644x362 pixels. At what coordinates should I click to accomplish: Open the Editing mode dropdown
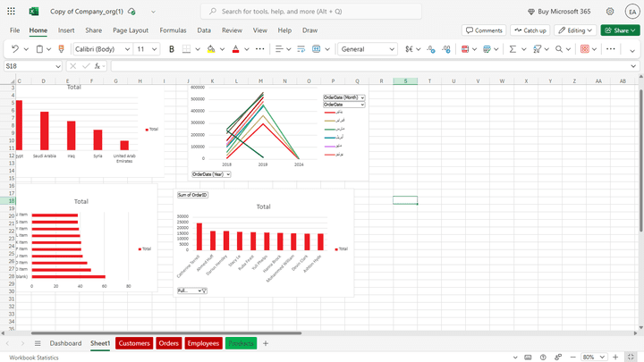coord(574,29)
